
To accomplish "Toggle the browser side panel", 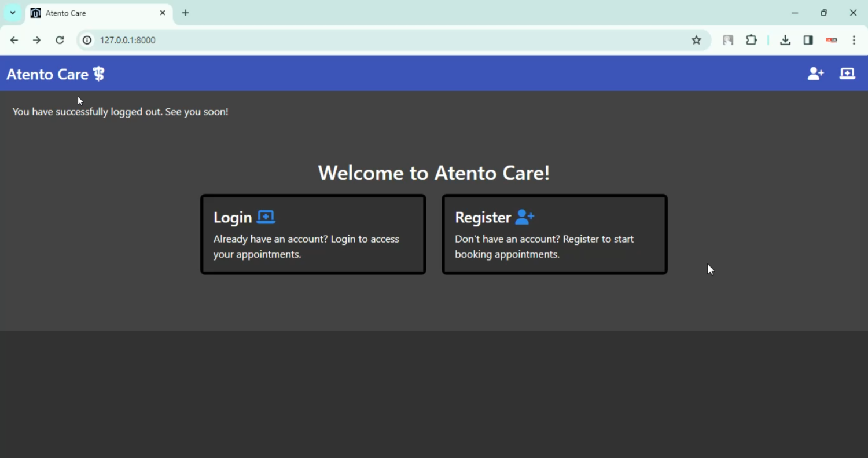I will [x=808, y=40].
